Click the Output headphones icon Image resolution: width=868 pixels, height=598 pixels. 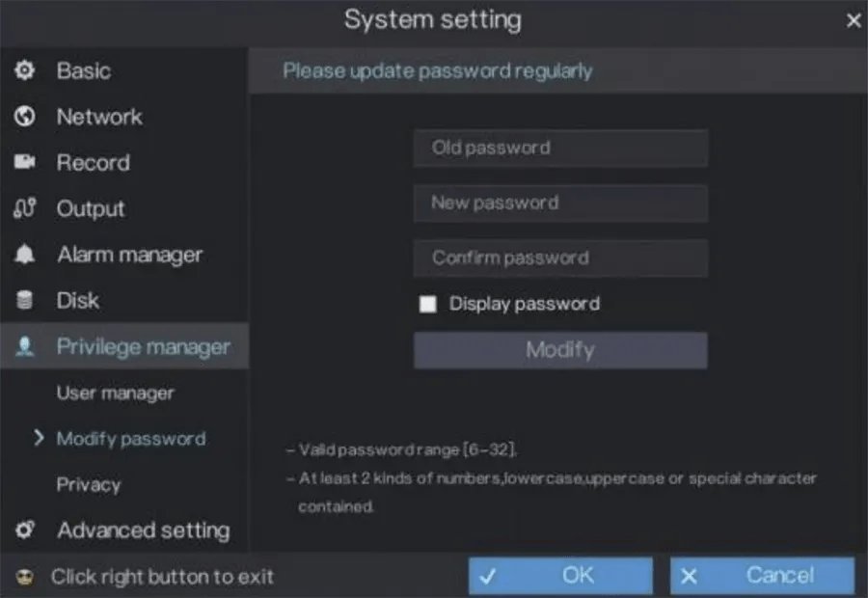[x=26, y=208]
